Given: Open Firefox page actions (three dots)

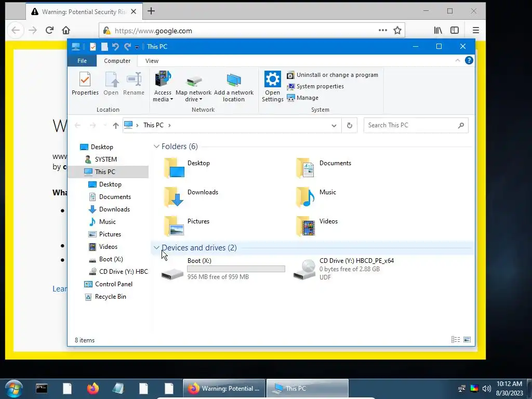Looking at the screenshot, I should (x=383, y=31).
